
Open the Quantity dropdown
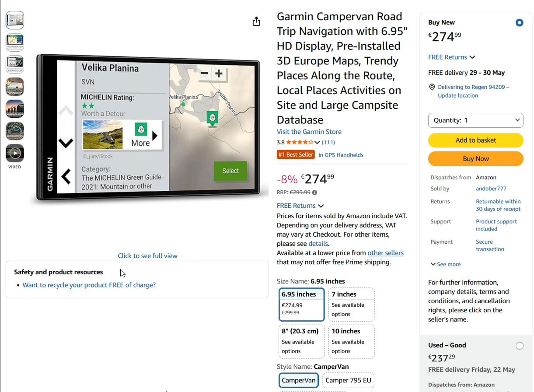click(x=476, y=120)
